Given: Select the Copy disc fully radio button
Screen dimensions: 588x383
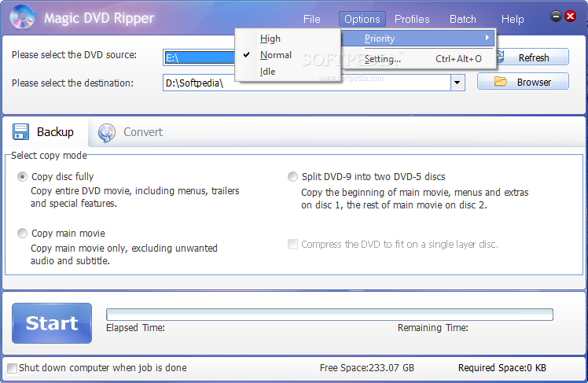Looking at the screenshot, I should (x=22, y=177).
